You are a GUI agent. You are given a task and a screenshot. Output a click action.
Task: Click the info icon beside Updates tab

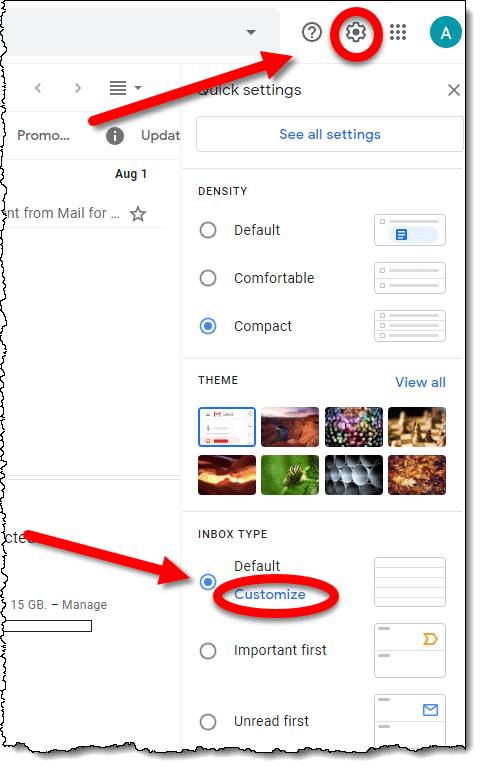(115, 136)
